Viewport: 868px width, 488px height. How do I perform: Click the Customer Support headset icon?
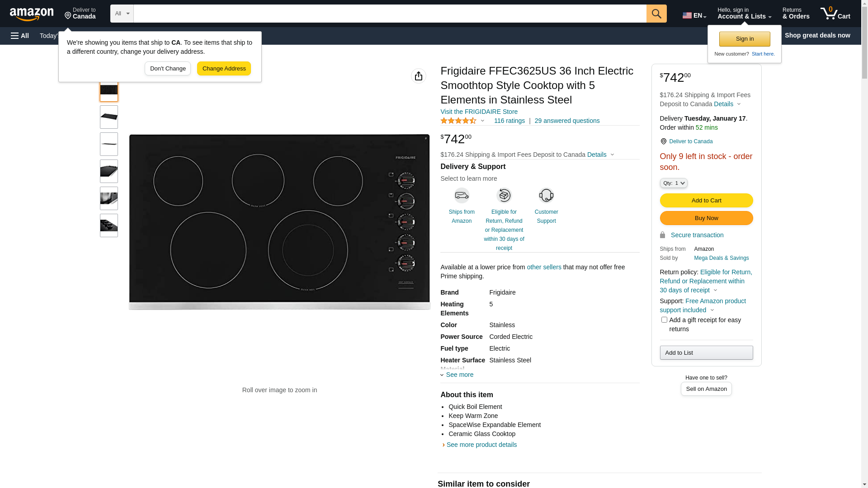coord(546,196)
